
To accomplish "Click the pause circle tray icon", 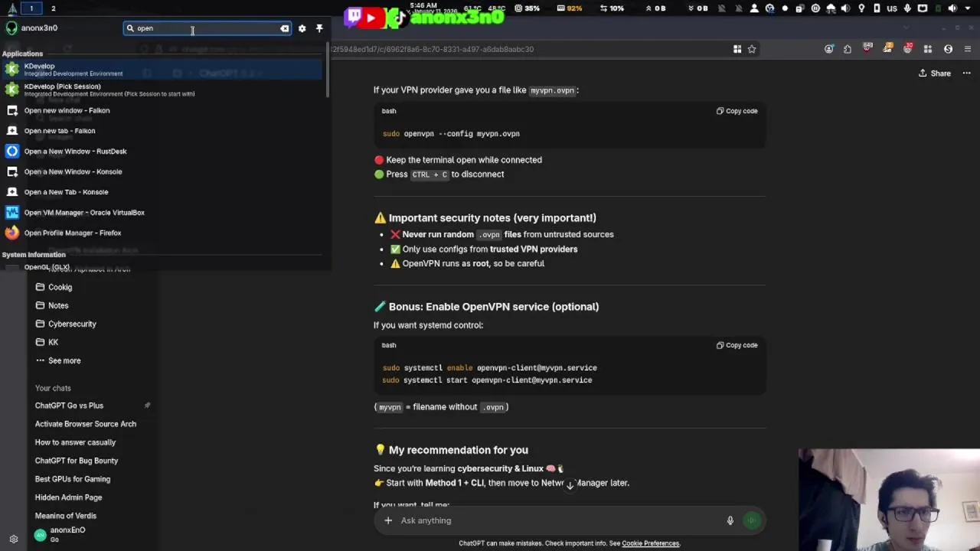I will tap(815, 8).
